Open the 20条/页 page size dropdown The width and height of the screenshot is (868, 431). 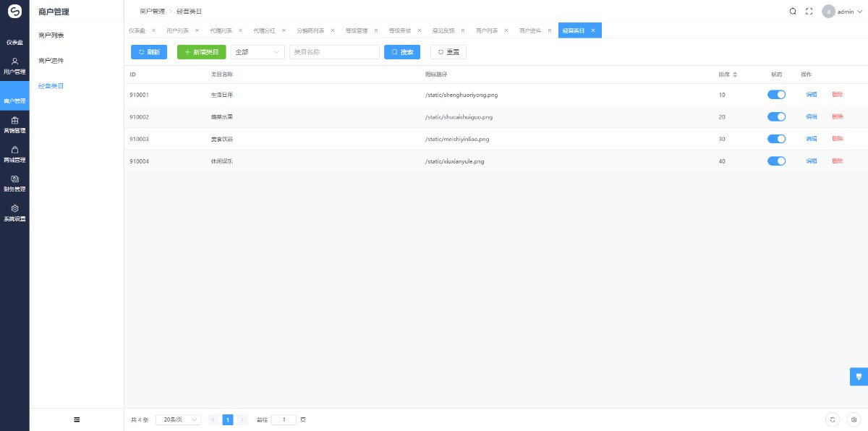178,419
